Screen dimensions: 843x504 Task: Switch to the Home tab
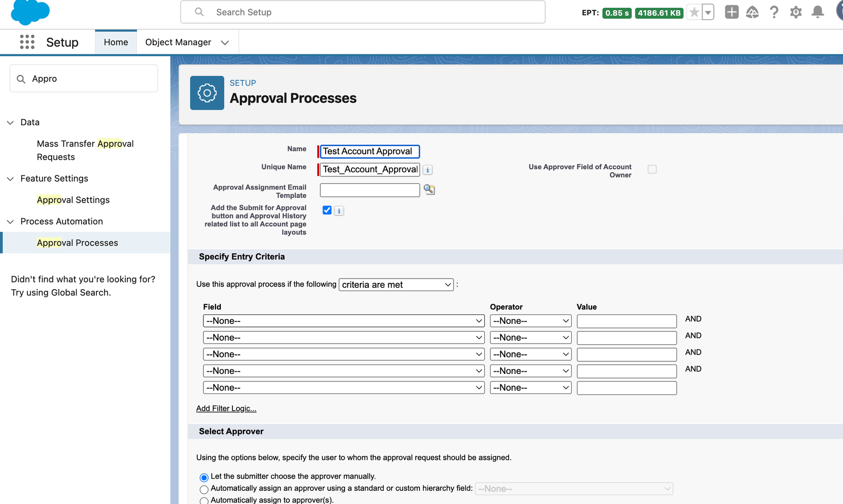tap(116, 42)
